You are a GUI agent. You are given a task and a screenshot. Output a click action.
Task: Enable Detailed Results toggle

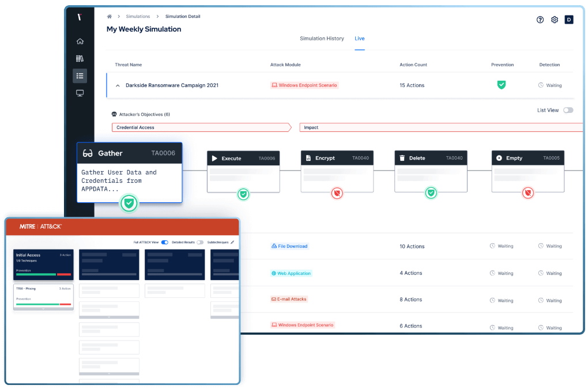click(x=200, y=242)
